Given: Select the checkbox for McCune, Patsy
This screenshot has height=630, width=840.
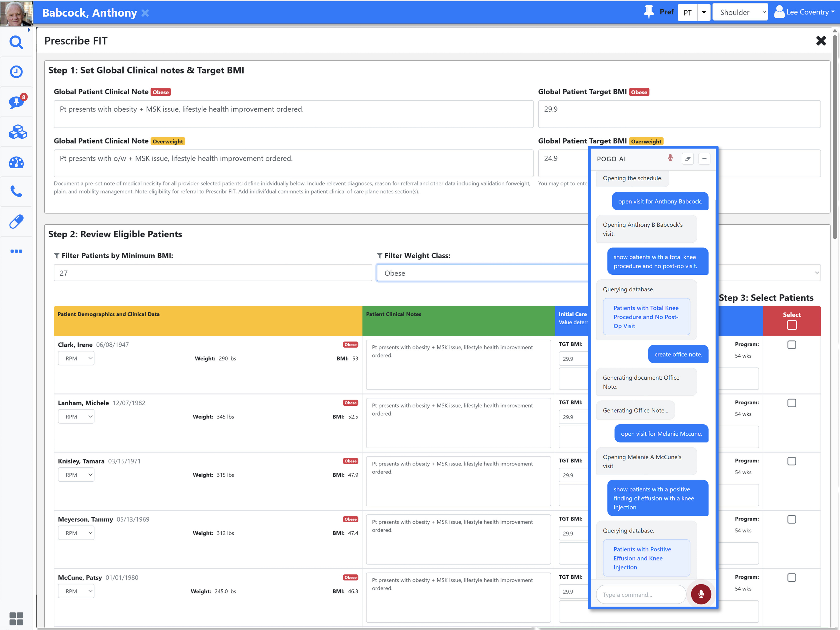Looking at the screenshot, I should pyautogui.click(x=792, y=577).
